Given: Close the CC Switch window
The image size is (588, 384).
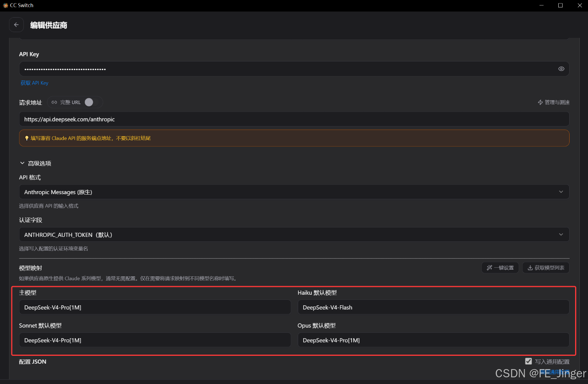Looking at the screenshot, I should 579,5.
